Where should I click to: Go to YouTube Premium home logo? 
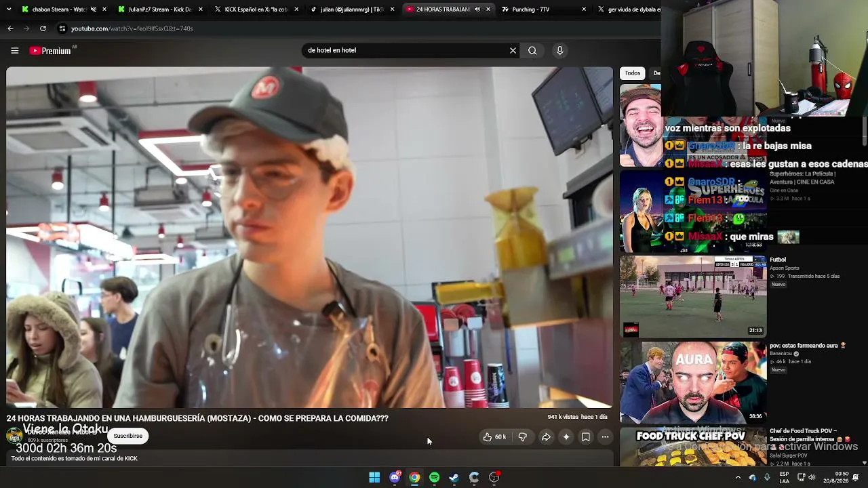51,51
